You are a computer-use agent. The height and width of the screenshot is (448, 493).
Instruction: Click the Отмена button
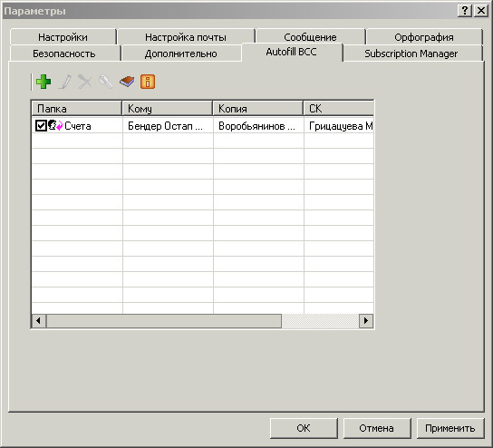coord(377,428)
